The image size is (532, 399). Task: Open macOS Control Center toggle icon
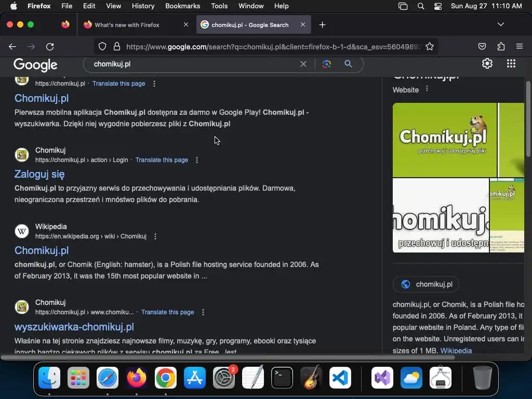tap(437, 6)
